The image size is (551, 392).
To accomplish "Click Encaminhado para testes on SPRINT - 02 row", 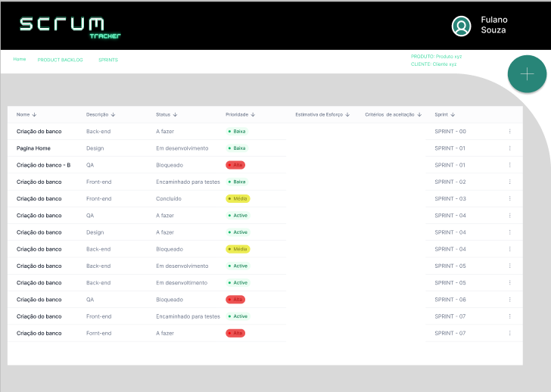I will point(188,182).
